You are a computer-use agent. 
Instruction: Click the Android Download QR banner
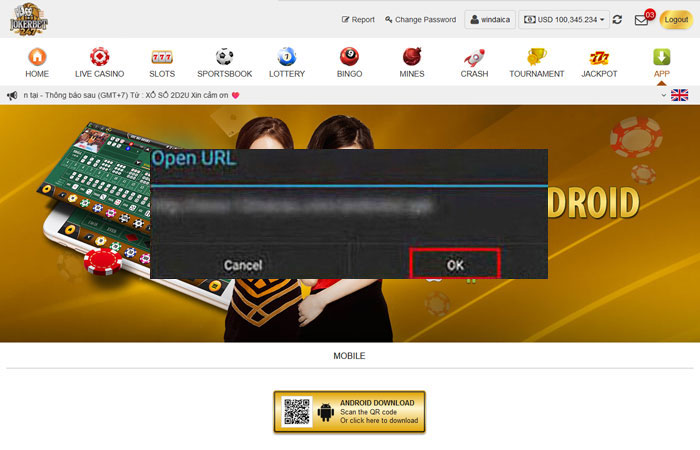point(350,411)
